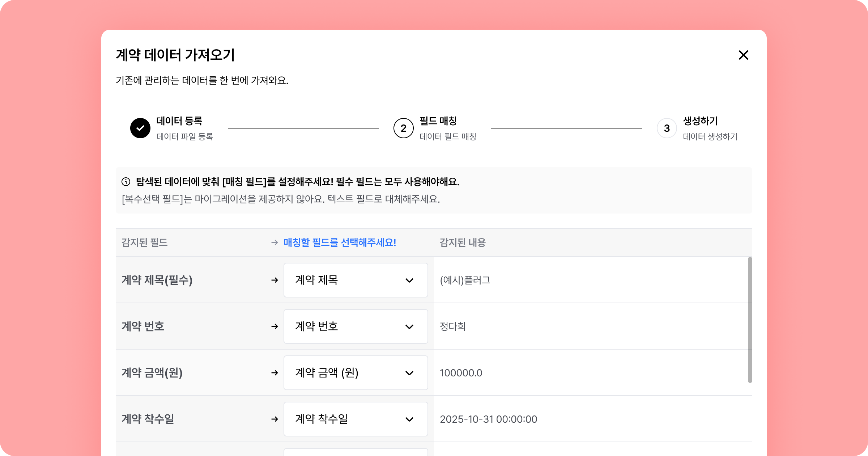Click the arrow next to 계약 번호
Viewport: 868px width, 456px height.
(x=275, y=326)
